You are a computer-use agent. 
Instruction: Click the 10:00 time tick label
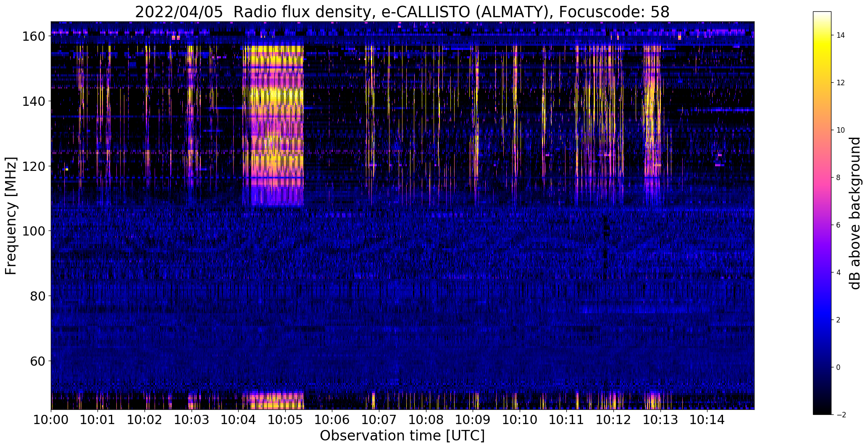(x=51, y=419)
